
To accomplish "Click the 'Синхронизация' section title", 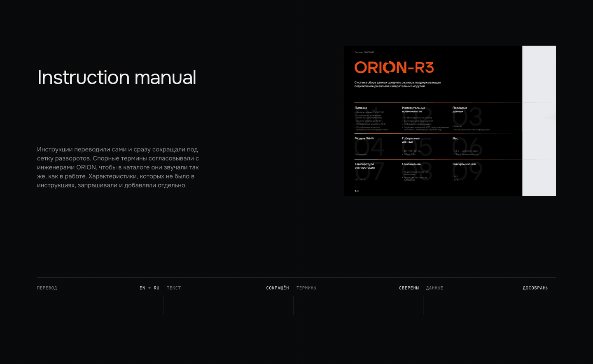I will point(464,164).
